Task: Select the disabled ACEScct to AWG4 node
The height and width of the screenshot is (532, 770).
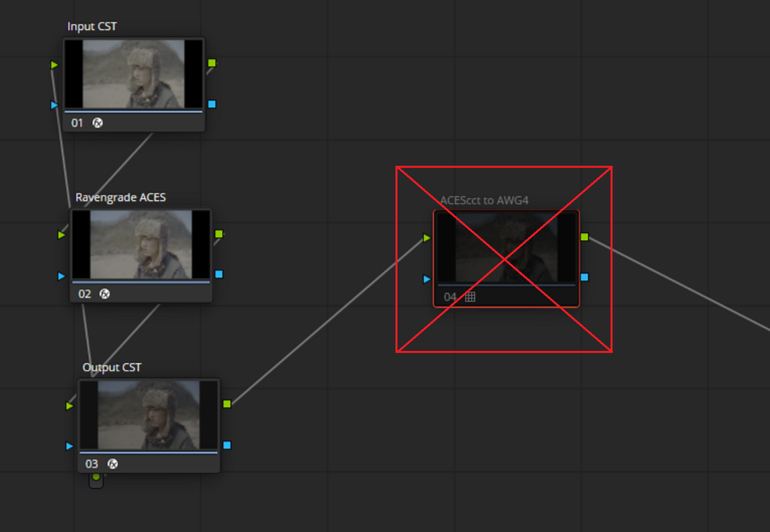Action: 506,259
